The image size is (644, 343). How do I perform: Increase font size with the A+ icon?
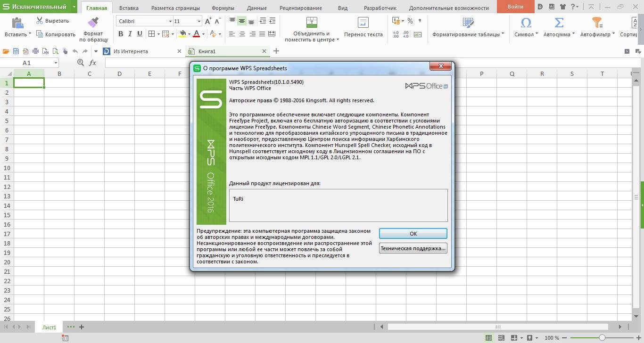[208, 21]
